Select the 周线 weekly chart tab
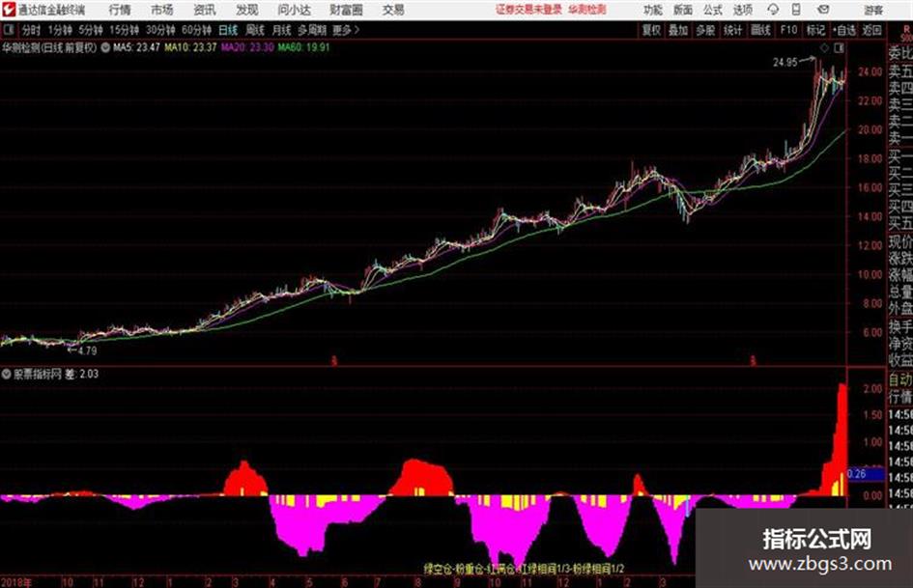 255,30
